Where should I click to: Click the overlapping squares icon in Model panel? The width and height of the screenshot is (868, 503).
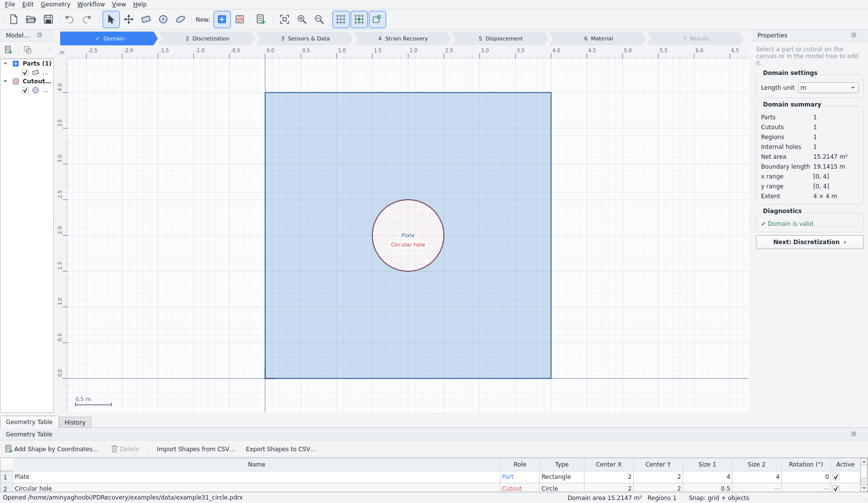coord(28,50)
